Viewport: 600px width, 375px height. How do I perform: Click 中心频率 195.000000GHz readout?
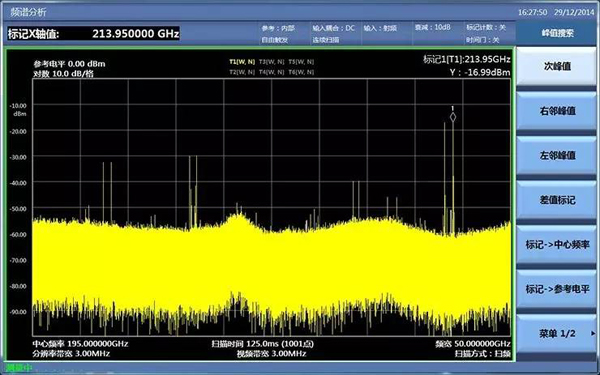(x=80, y=344)
